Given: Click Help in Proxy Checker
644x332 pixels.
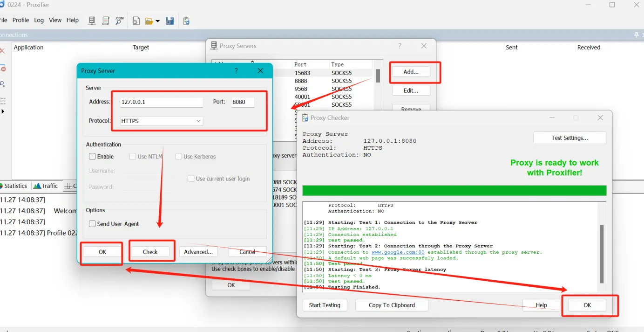Looking at the screenshot, I should 541,305.
